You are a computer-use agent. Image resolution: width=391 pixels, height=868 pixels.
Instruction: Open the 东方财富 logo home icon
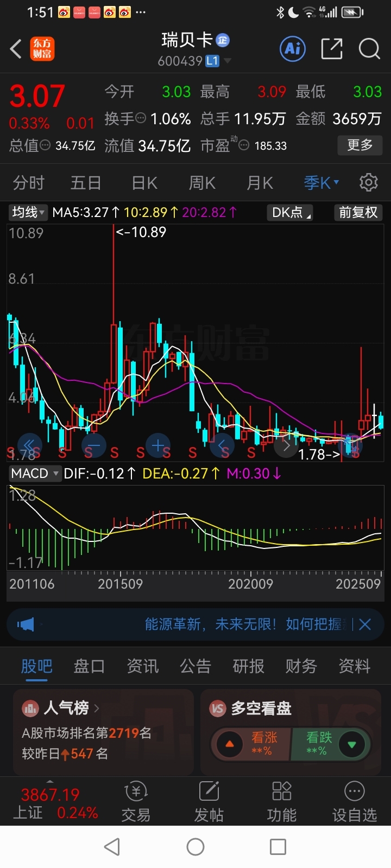42,49
